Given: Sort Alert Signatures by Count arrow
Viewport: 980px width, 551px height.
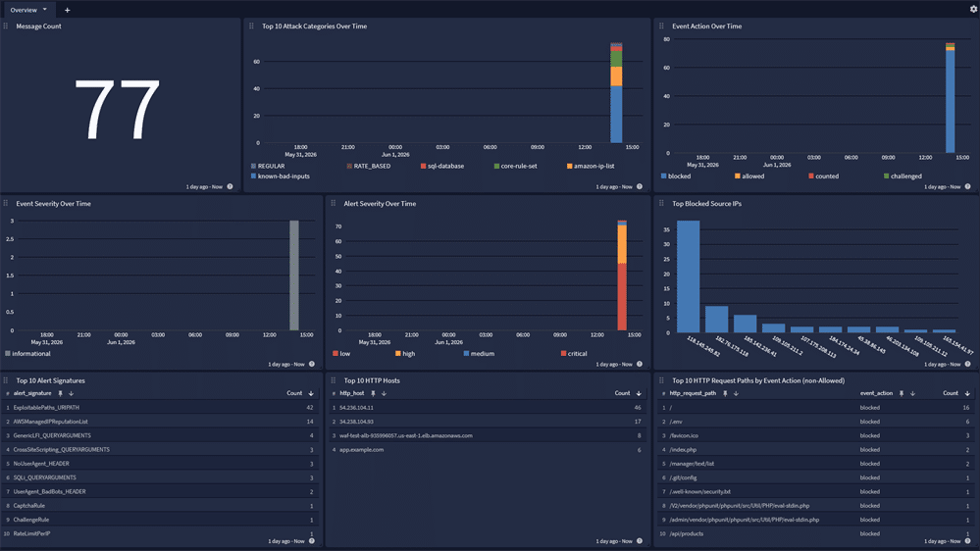Looking at the screenshot, I should [x=311, y=393].
